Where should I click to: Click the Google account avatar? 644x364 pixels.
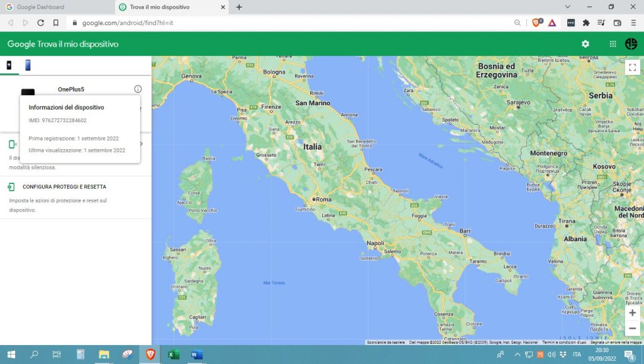click(x=631, y=44)
